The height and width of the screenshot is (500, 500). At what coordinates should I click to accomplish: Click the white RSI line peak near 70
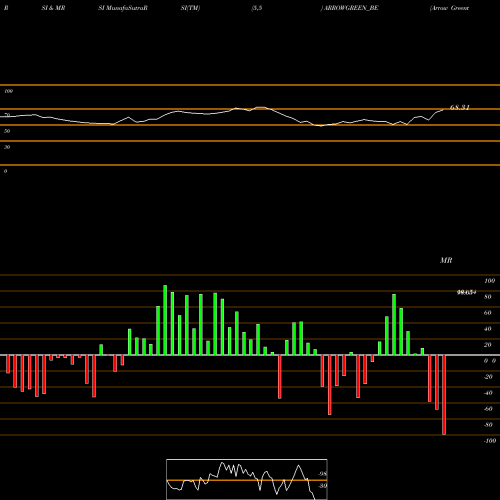point(261,107)
